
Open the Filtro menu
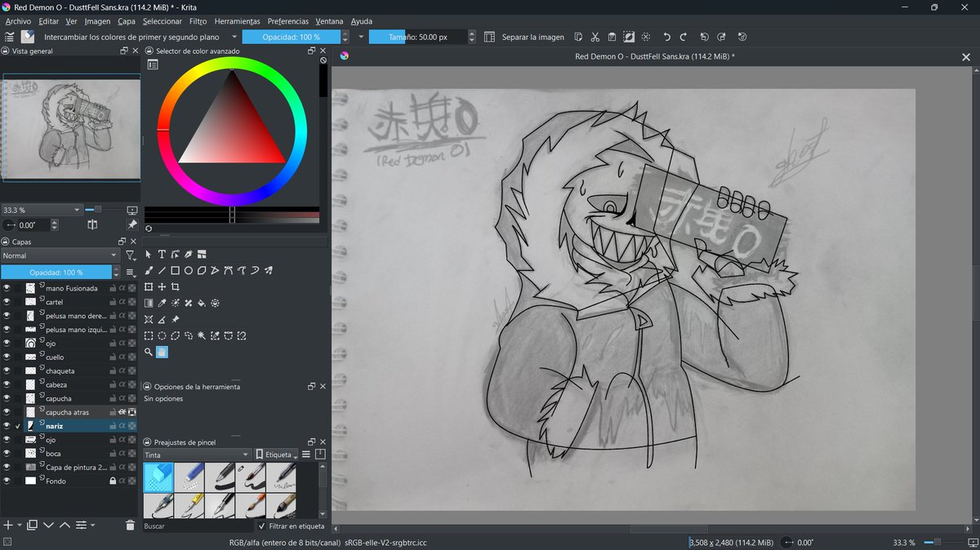coord(198,20)
